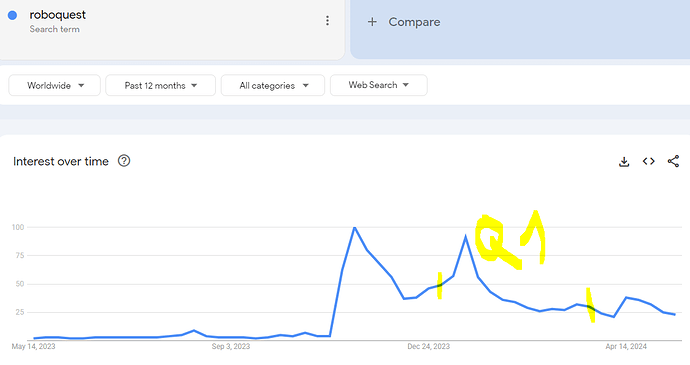Open the roboquest term three-dot menu
This screenshot has width=690, height=365.
[x=327, y=21]
